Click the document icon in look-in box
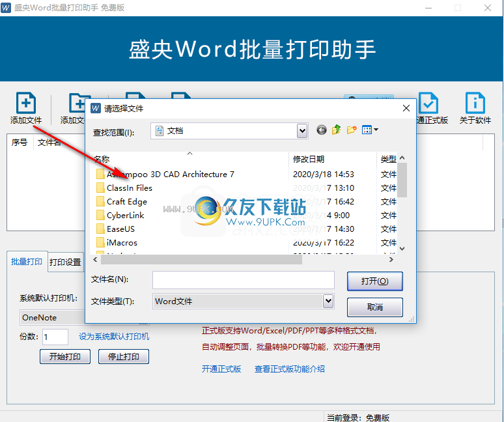504x422 pixels. point(160,131)
